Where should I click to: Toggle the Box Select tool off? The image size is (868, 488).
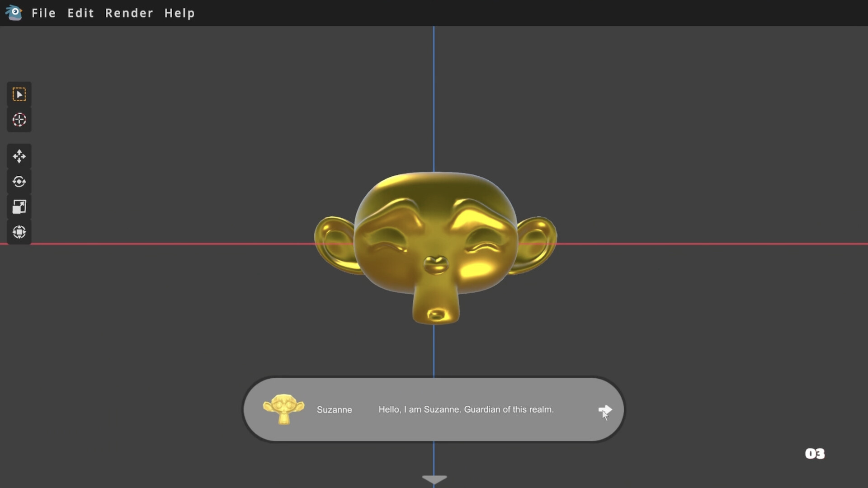click(x=19, y=94)
